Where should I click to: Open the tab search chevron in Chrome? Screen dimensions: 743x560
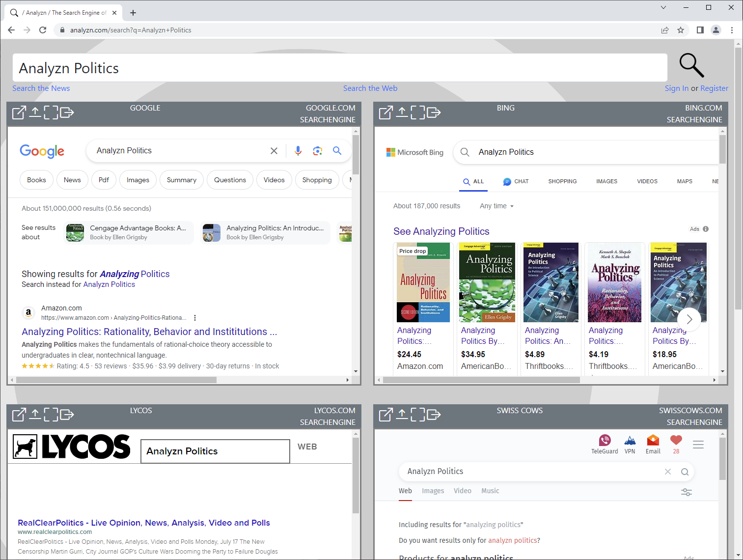click(663, 7)
